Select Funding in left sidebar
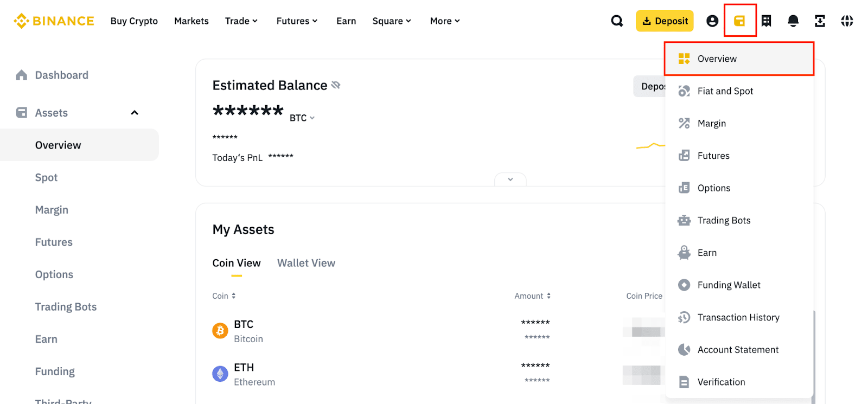Viewport: 868px width, 404px height. [55, 371]
